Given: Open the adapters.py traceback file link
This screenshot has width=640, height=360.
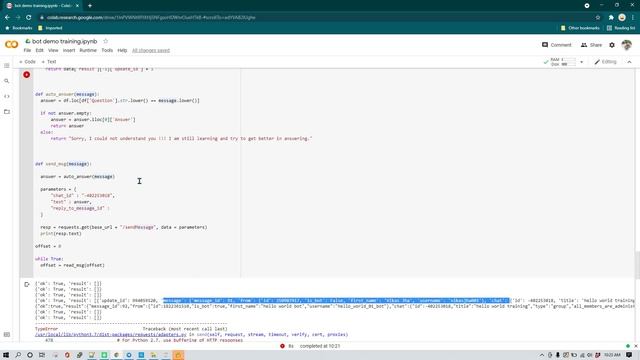Looking at the screenshot, I should (x=111, y=334).
